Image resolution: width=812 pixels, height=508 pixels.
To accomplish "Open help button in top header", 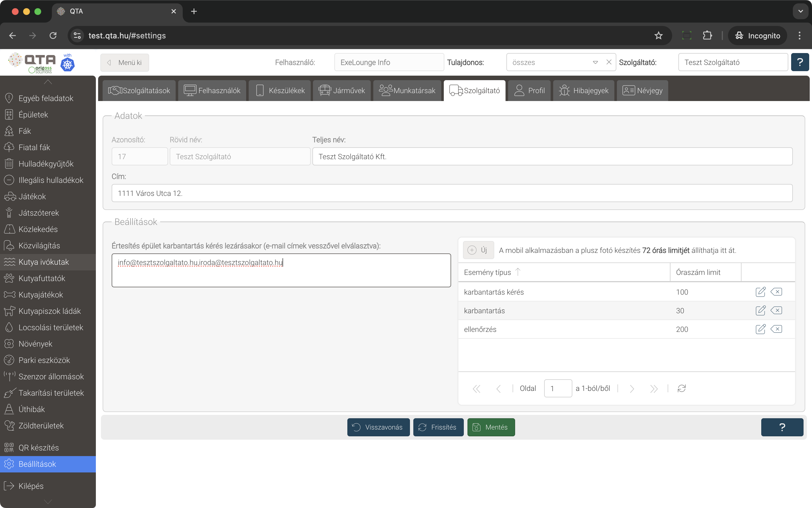I will pyautogui.click(x=800, y=62).
